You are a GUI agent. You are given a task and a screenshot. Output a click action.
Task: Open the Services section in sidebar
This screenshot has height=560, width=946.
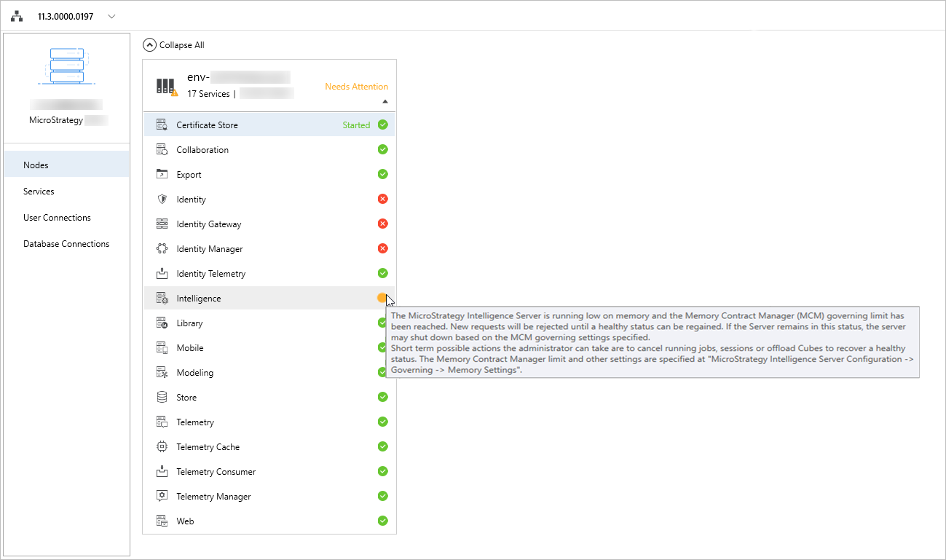click(39, 192)
